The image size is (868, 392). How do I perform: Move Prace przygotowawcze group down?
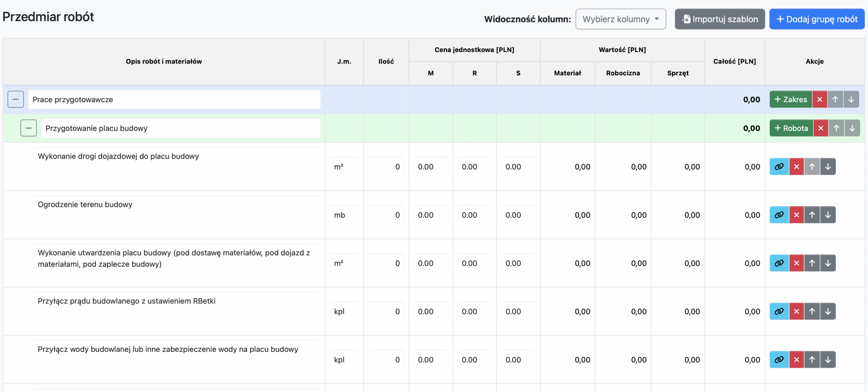[x=851, y=99]
